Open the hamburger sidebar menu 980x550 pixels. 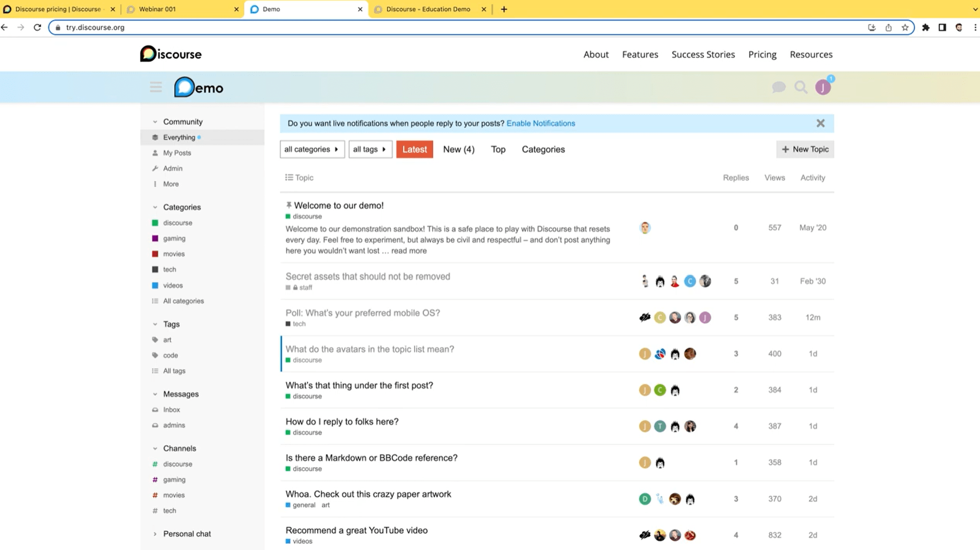156,86
